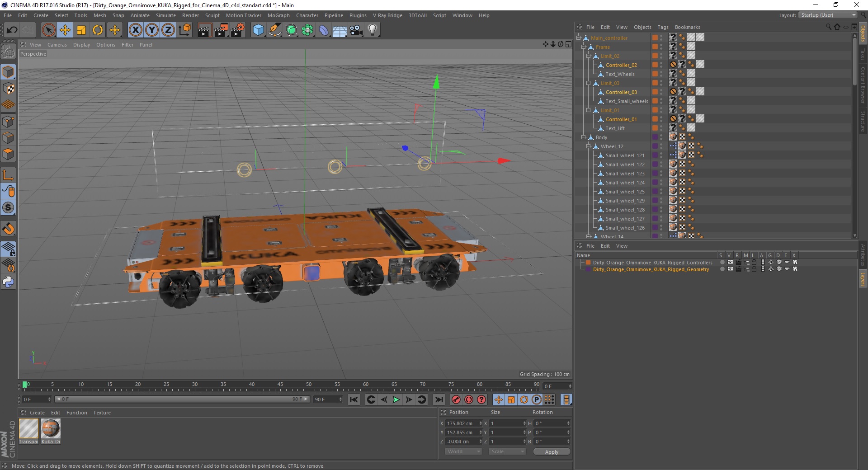Open the Deformer (bend) tool icon
Image resolution: width=868 pixels, height=470 pixels.
tap(324, 30)
